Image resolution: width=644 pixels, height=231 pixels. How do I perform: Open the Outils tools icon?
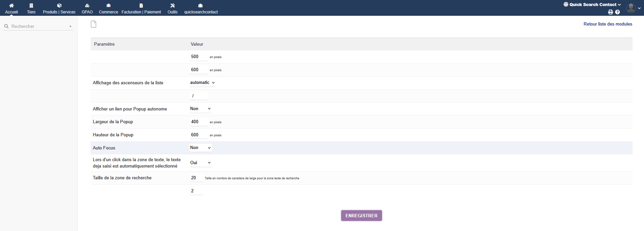point(172,5)
